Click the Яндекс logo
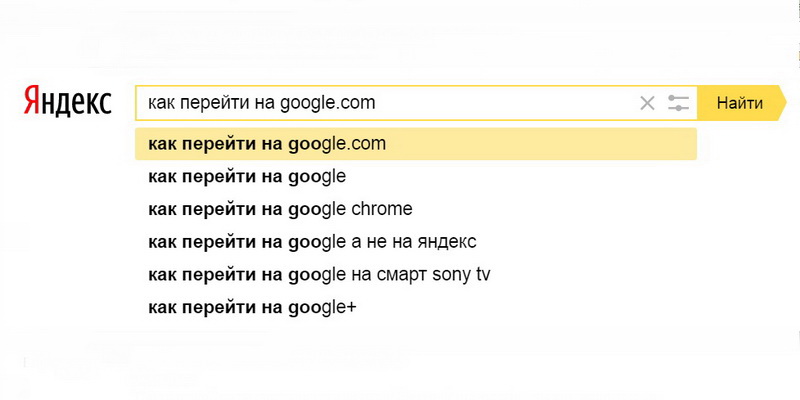The width and height of the screenshot is (800, 400). point(67,101)
